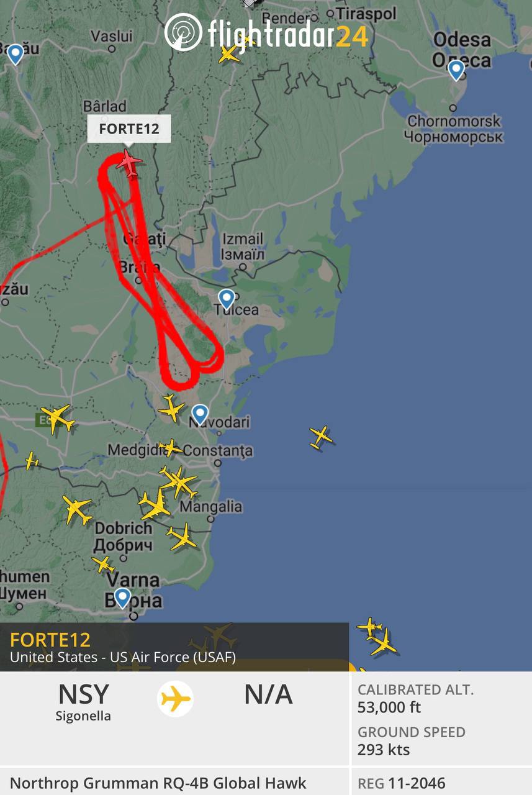Select yellow aircraft near flightradar24 logo

(x=230, y=52)
